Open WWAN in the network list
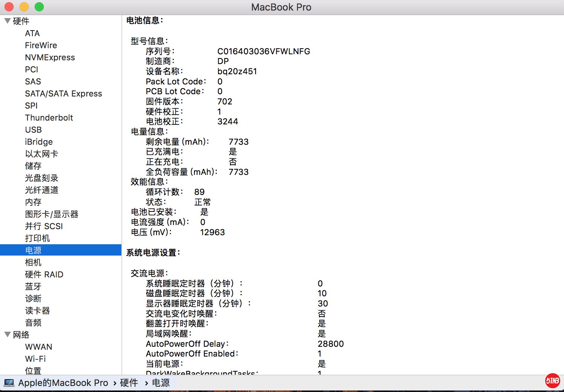564x392 pixels. coord(38,347)
